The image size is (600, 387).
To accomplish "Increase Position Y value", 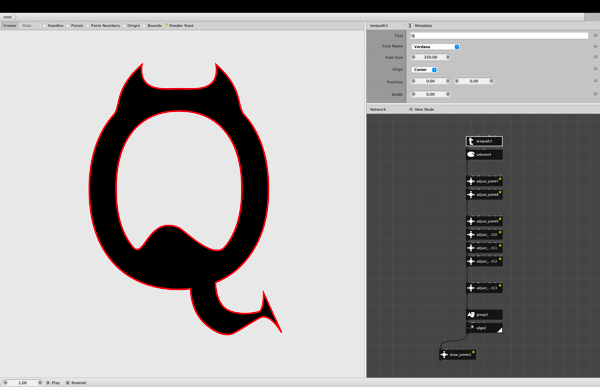I will [x=491, y=81].
